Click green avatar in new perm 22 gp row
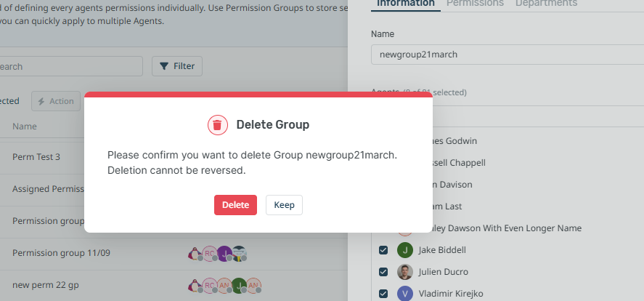The width and height of the screenshot is (644, 301). click(239, 286)
